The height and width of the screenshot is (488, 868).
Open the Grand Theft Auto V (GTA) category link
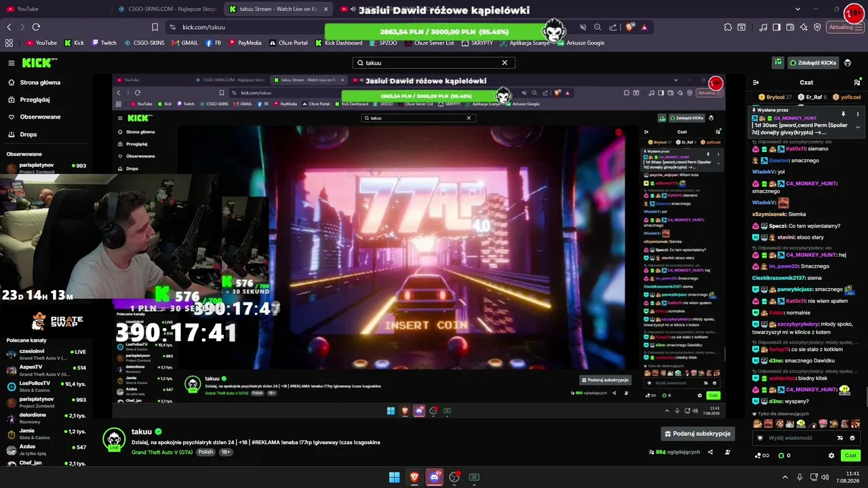[x=162, y=452]
